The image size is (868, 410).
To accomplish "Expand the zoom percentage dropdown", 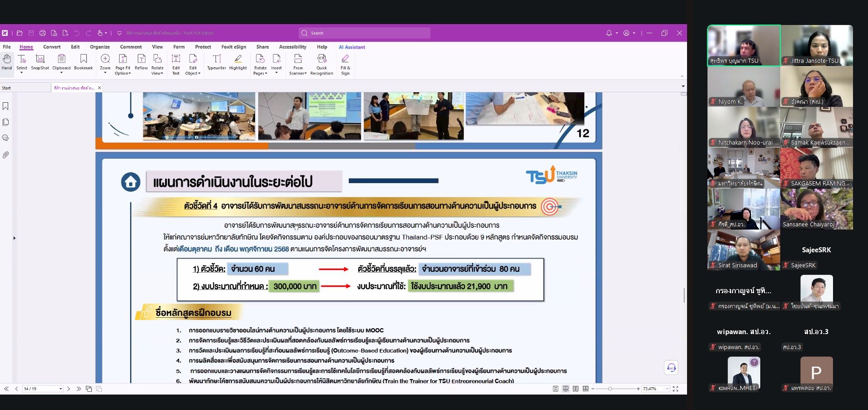I will [667, 389].
